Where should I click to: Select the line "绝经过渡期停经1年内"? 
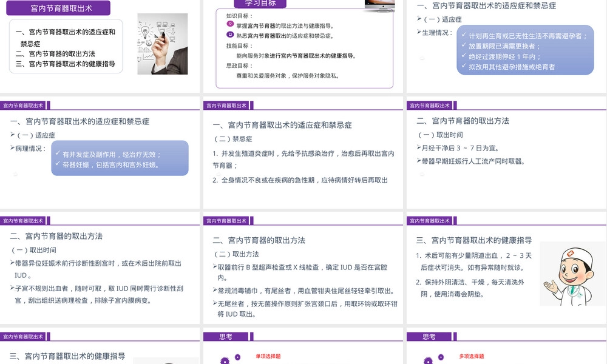point(504,56)
